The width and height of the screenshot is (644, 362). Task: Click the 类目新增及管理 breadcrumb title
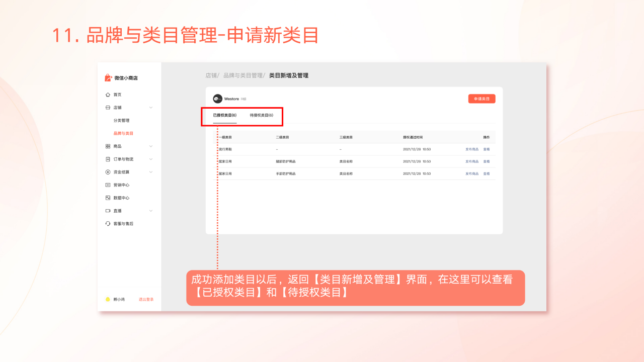289,75
